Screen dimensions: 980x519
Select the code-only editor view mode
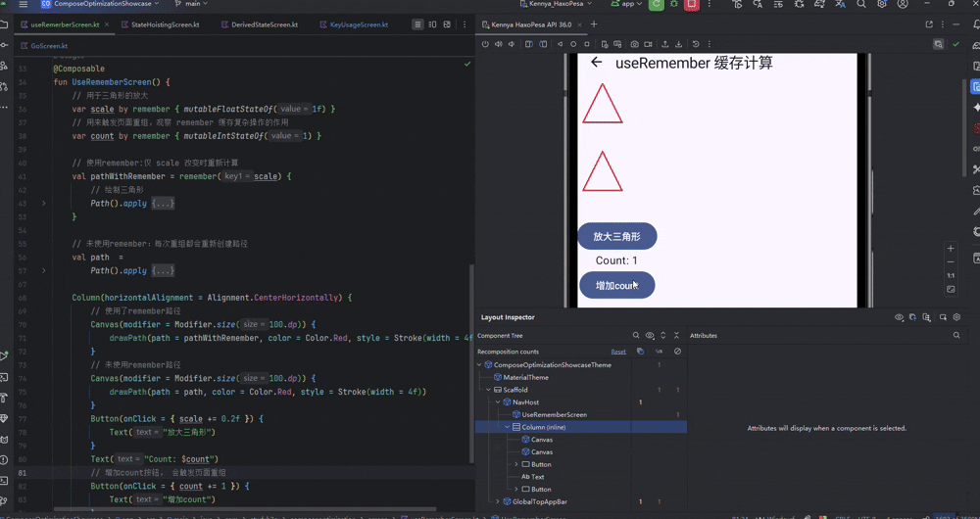coord(417,25)
